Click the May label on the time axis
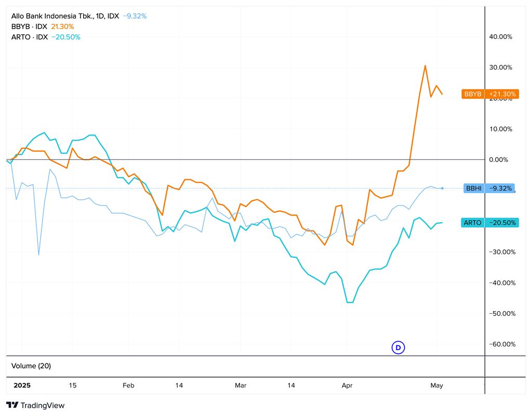Viewport: 532px width, 416px height. pyautogui.click(x=436, y=385)
